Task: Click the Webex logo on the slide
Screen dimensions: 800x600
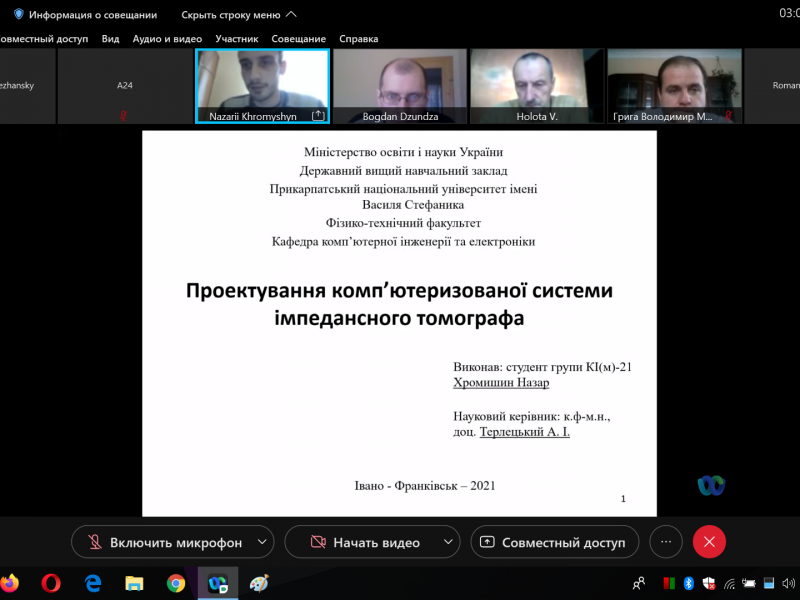Action: [x=711, y=486]
